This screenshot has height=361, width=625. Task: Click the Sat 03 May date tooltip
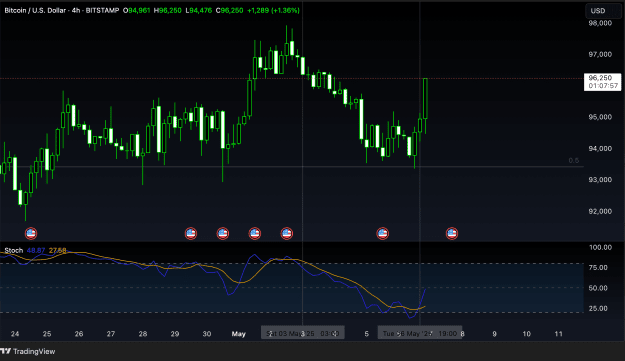pos(303,333)
